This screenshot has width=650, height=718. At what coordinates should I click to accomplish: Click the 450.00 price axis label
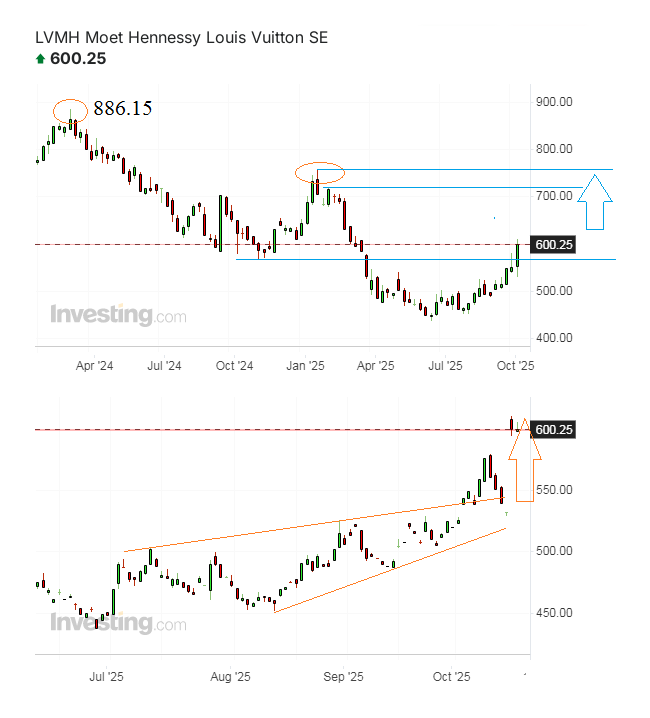click(554, 613)
